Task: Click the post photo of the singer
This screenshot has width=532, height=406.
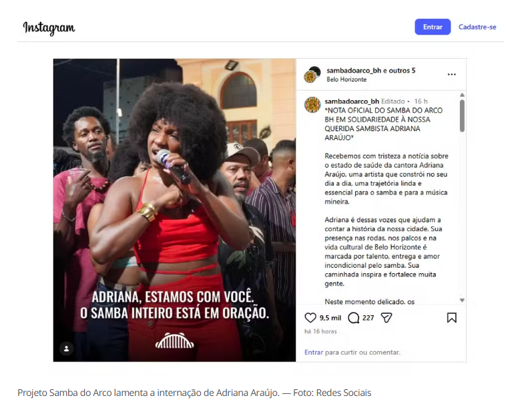Action: [x=174, y=210]
